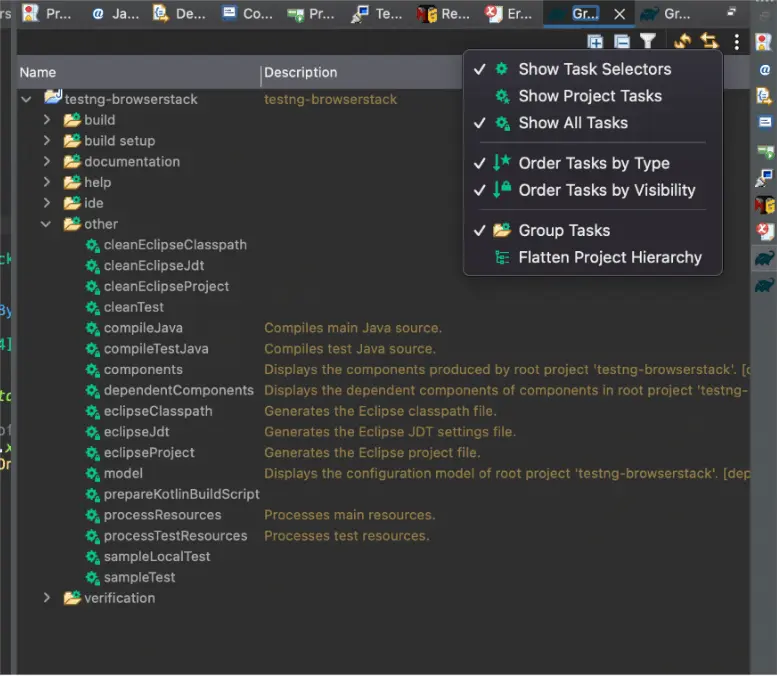This screenshot has width=777, height=676.
Task: Expand the build folder
Action: click(47, 120)
